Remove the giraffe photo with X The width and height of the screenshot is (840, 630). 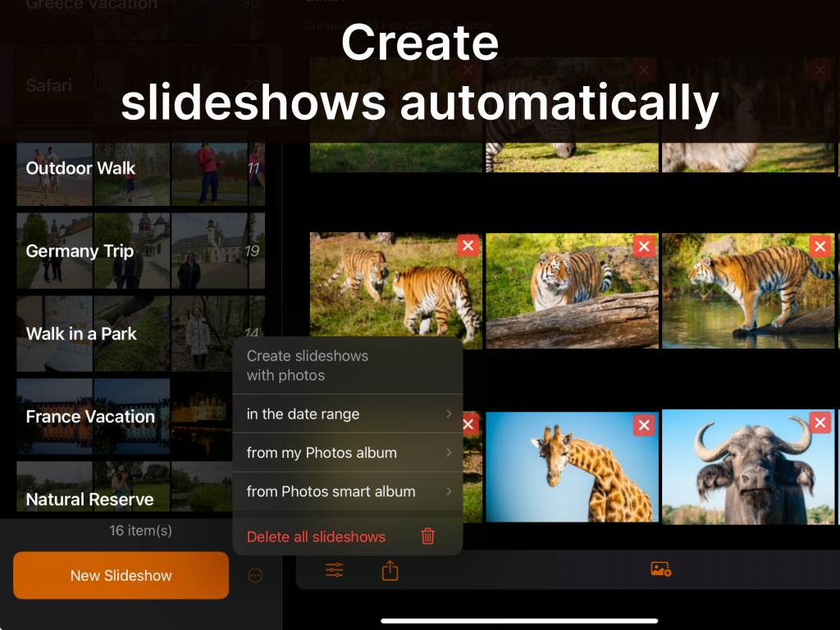pos(644,425)
